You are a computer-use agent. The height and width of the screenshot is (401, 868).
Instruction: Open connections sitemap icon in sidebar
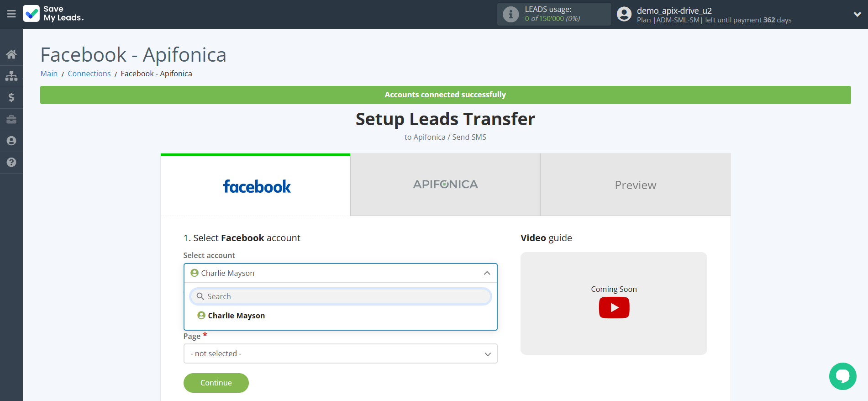click(11, 76)
